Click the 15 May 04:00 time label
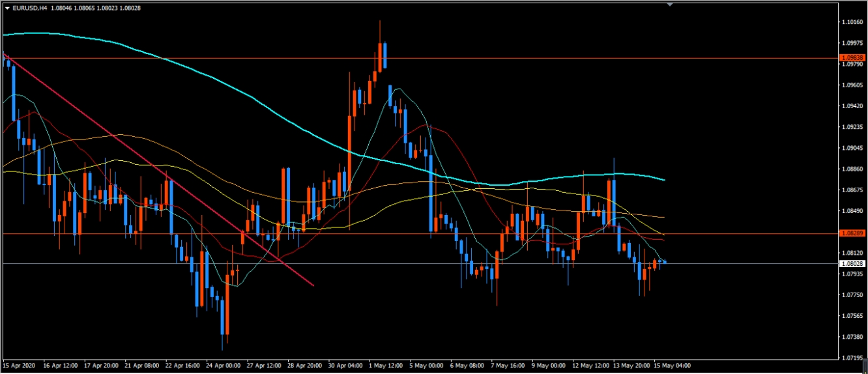The height and width of the screenshot is (374, 868). pos(673,366)
